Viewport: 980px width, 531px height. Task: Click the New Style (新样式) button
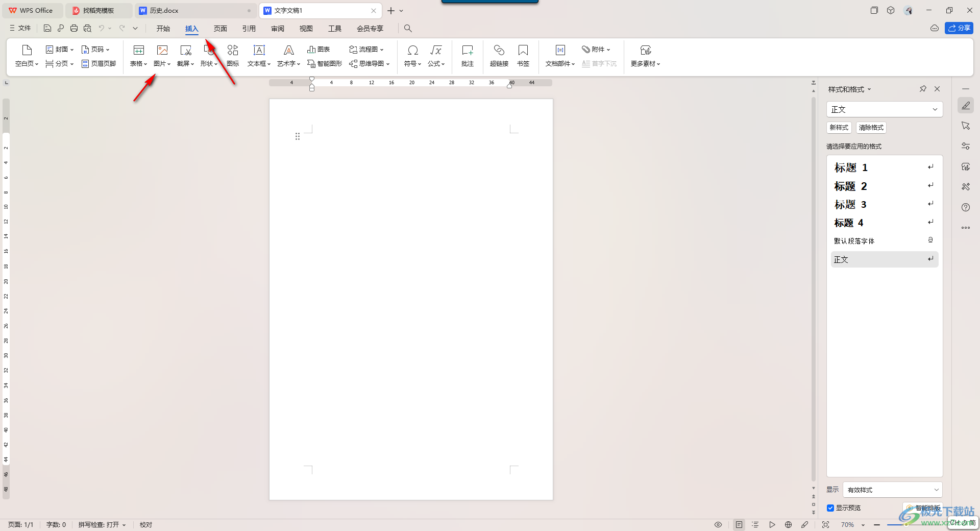839,128
